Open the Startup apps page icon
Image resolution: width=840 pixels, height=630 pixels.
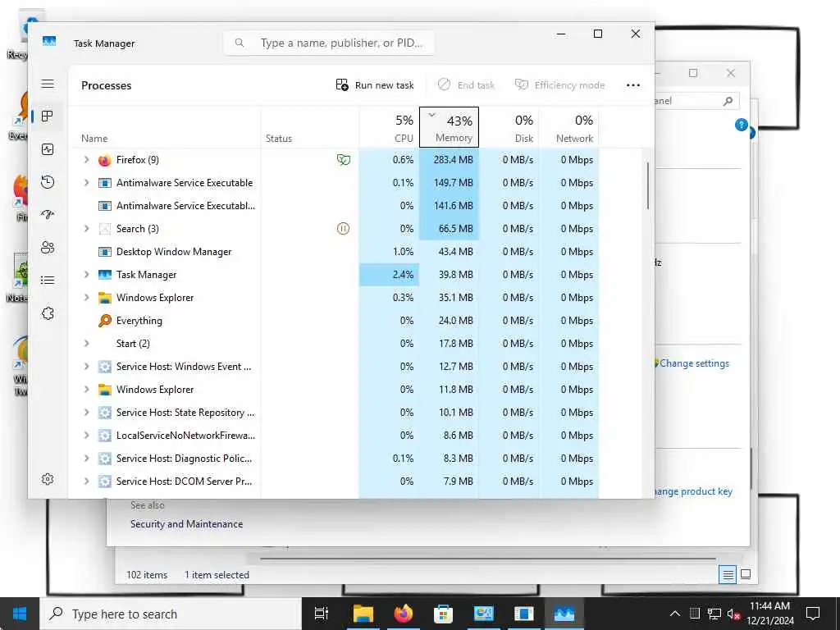tap(48, 215)
